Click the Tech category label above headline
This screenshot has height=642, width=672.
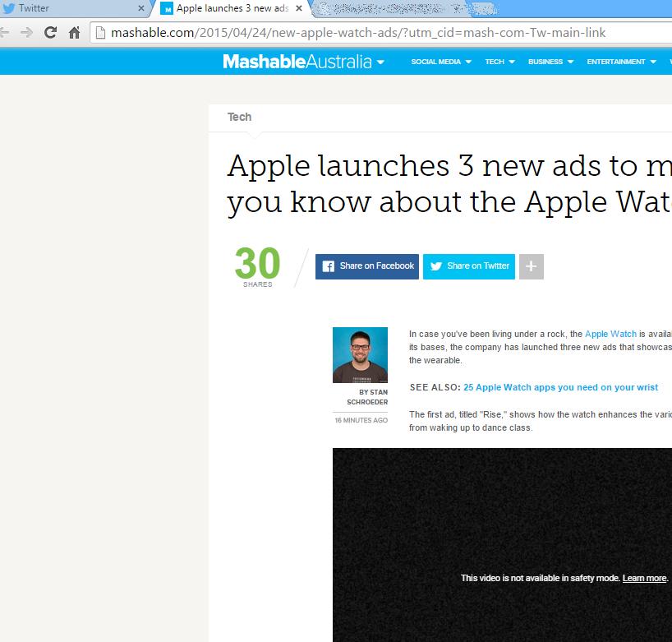pos(239,117)
